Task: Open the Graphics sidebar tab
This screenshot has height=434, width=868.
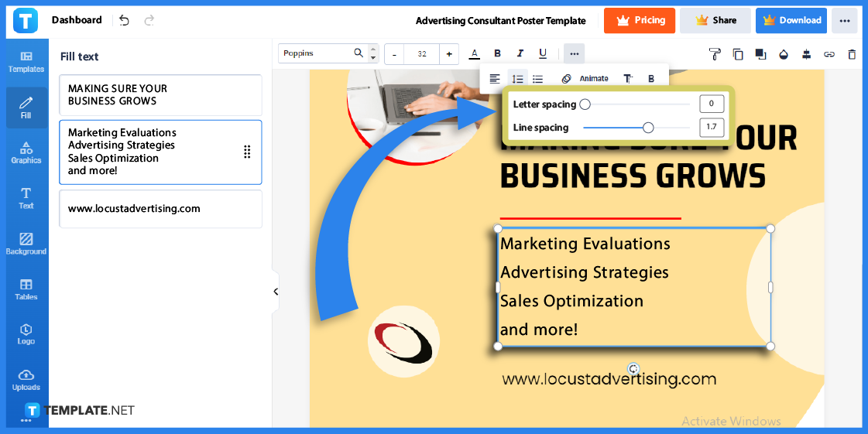Action: click(x=26, y=152)
